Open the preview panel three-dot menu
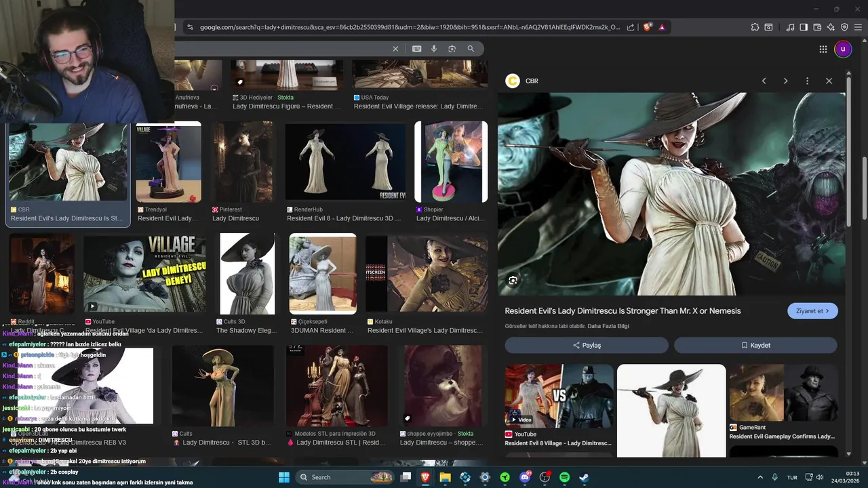Image resolution: width=868 pixels, height=488 pixels. tap(807, 81)
